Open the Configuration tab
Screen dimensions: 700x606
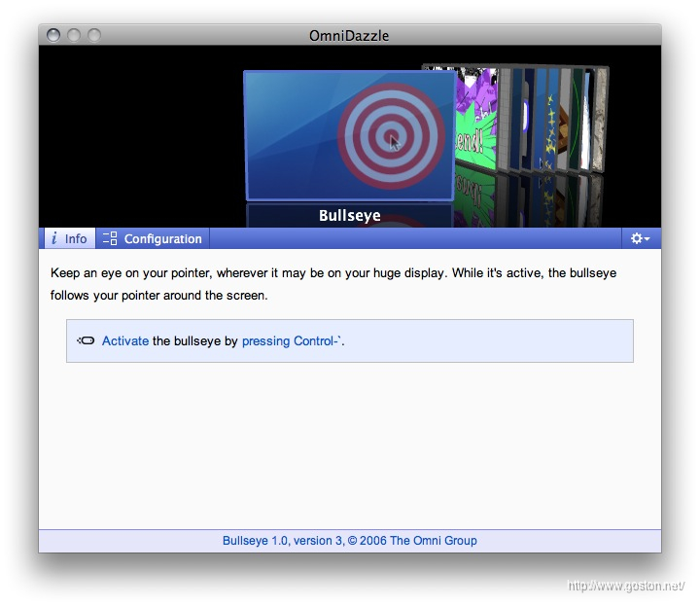(153, 238)
